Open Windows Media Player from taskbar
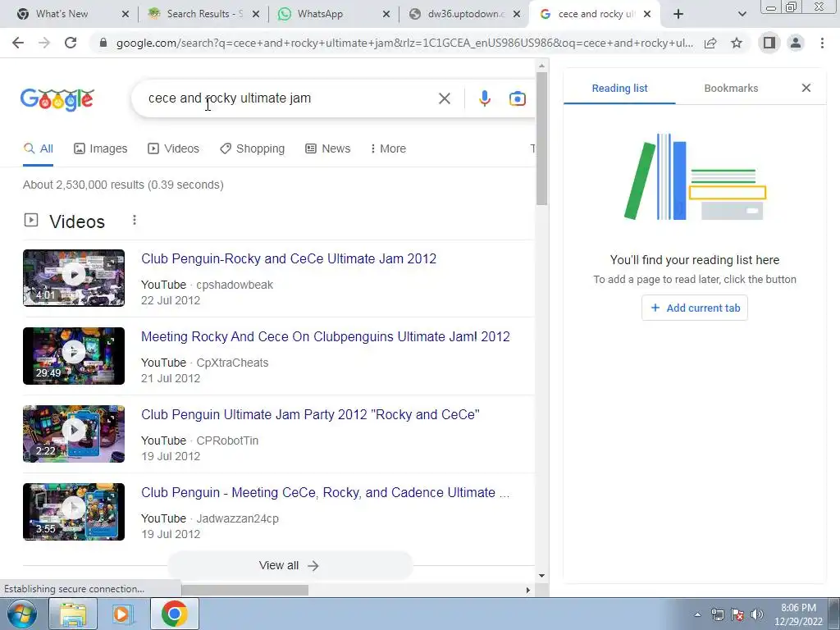This screenshot has width=840, height=630. pyautogui.click(x=122, y=614)
